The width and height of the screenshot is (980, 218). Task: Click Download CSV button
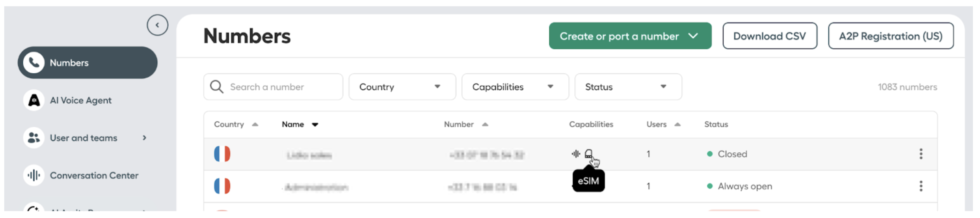click(x=770, y=36)
